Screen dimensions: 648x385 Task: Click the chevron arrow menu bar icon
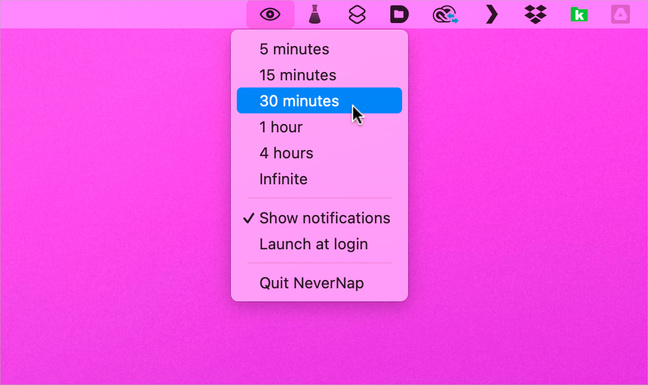pyautogui.click(x=491, y=14)
